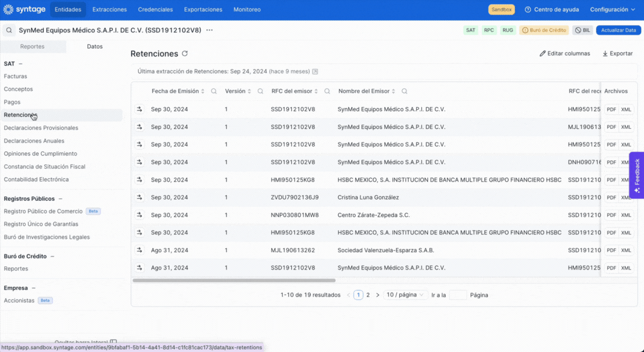Sort by Versión column arrows
This screenshot has width=644, height=352.
249,91
